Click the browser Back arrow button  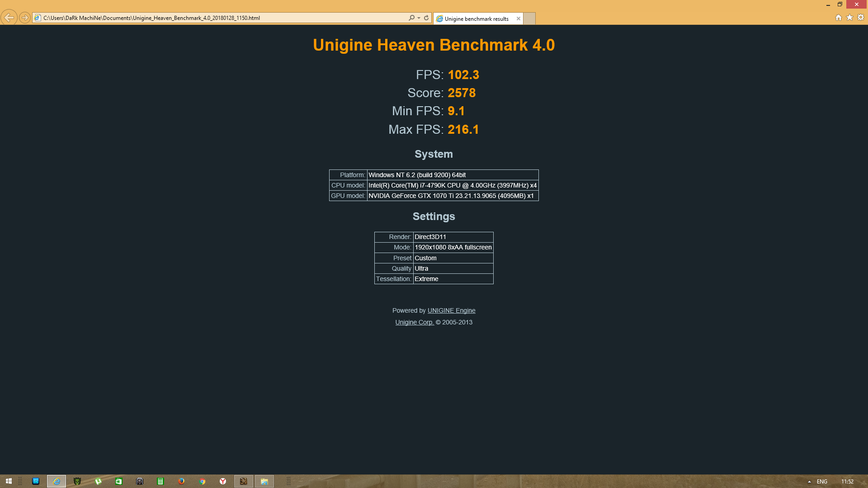click(9, 18)
